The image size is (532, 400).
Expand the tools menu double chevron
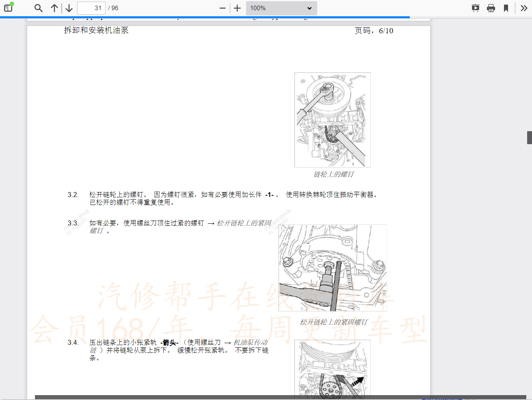tap(524, 8)
